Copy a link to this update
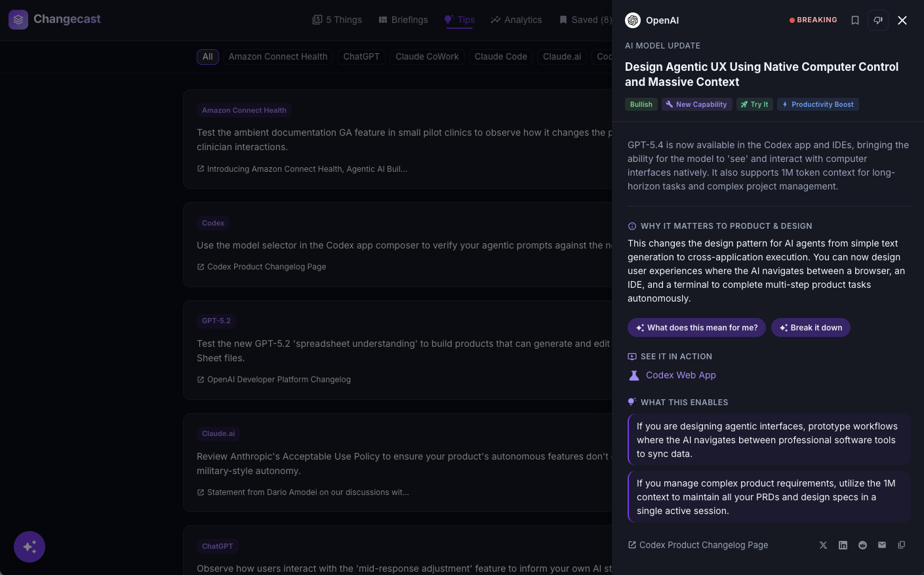Image resolution: width=924 pixels, height=575 pixels. pyautogui.click(x=902, y=545)
